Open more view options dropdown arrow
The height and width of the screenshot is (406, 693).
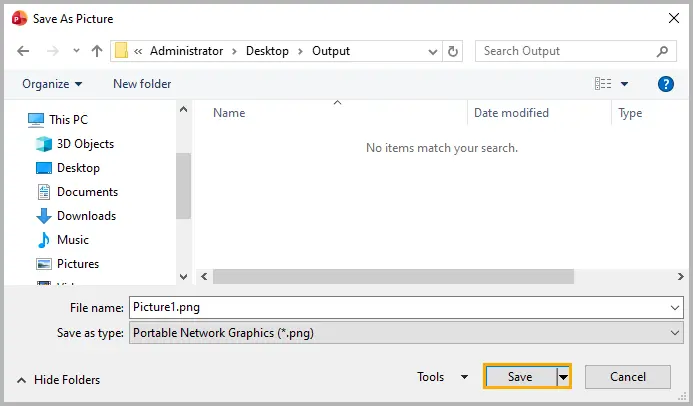[x=624, y=84]
